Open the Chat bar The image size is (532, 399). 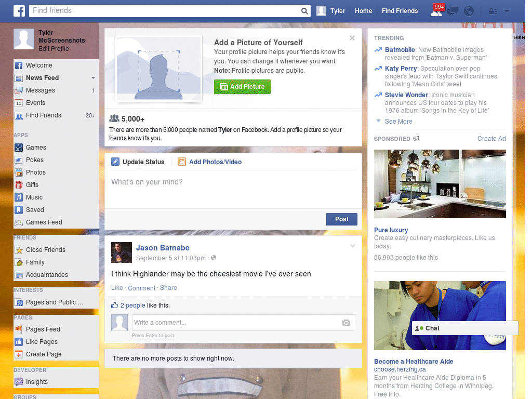465,328
